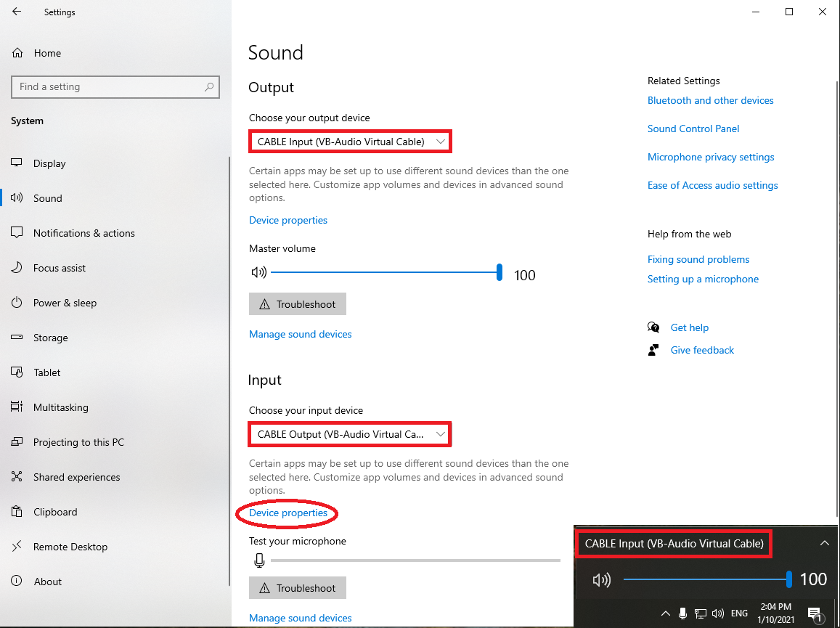Click the Focus assist moon icon

[x=17, y=267]
